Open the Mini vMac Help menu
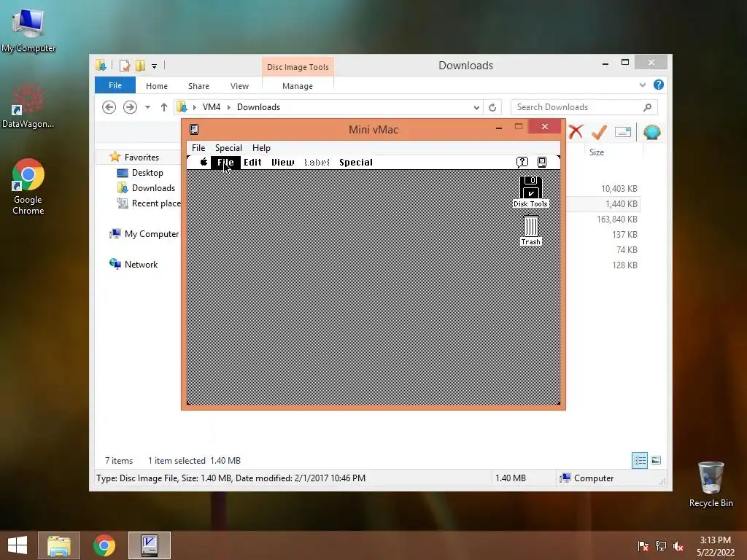Viewport: 747px width, 560px height. click(x=261, y=147)
